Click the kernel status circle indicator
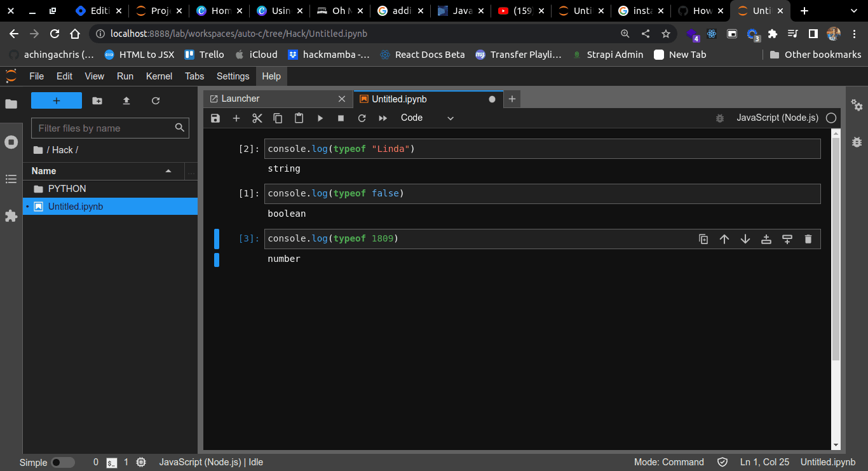The height and width of the screenshot is (471, 868). (831, 118)
